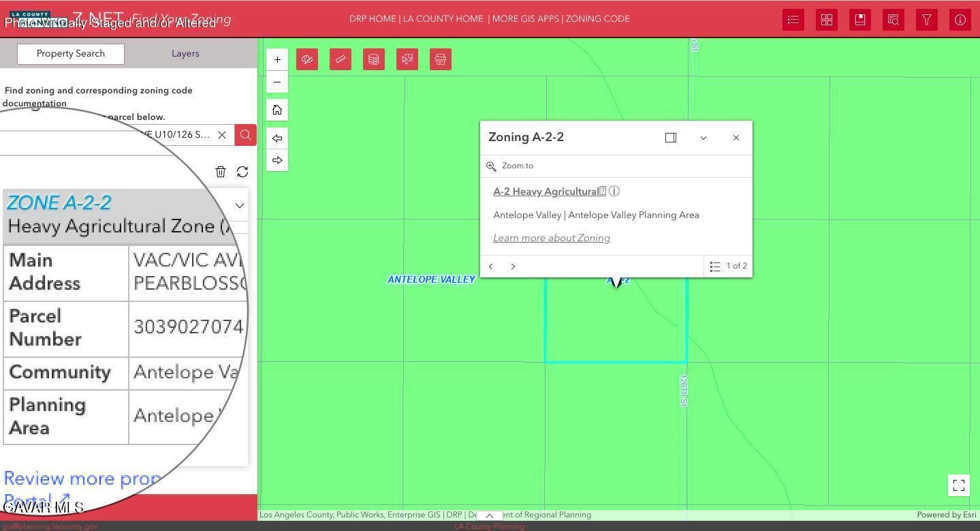Image resolution: width=980 pixels, height=531 pixels.
Task: Expand the bottom attribute table arrow
Action: click(489, 516)
